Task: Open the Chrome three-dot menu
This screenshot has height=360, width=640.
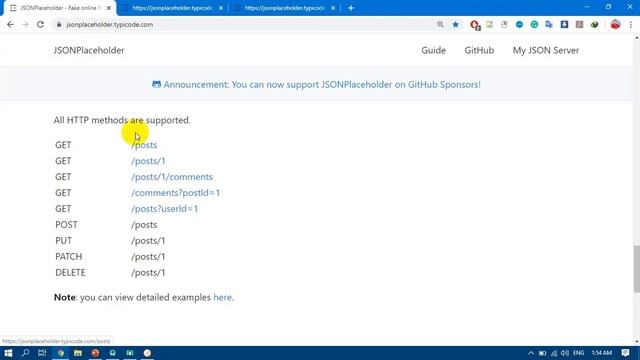Action: 631,24
